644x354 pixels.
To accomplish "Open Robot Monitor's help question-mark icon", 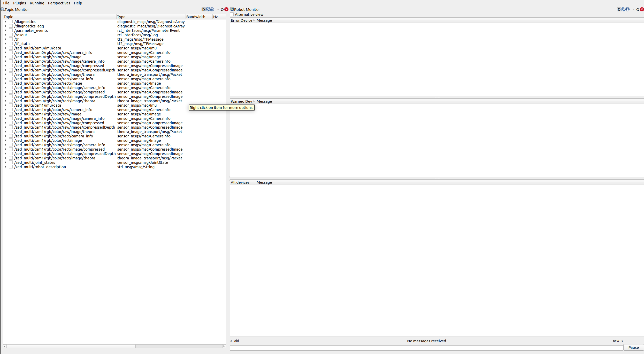I will [627, 10].
